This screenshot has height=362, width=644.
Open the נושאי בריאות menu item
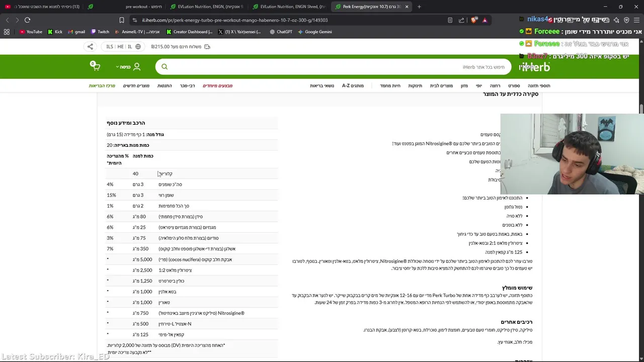pyautogui.click(x=322, y=86)
